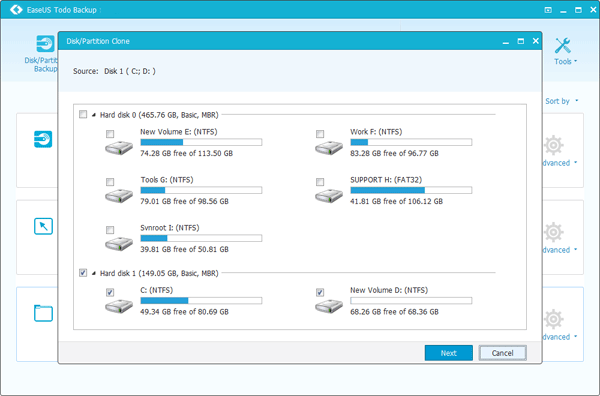Click 'Svnroot I: (NTFS)' label
Screen dimensions: 600x396
pyautogui.click(x=170, y=228)
